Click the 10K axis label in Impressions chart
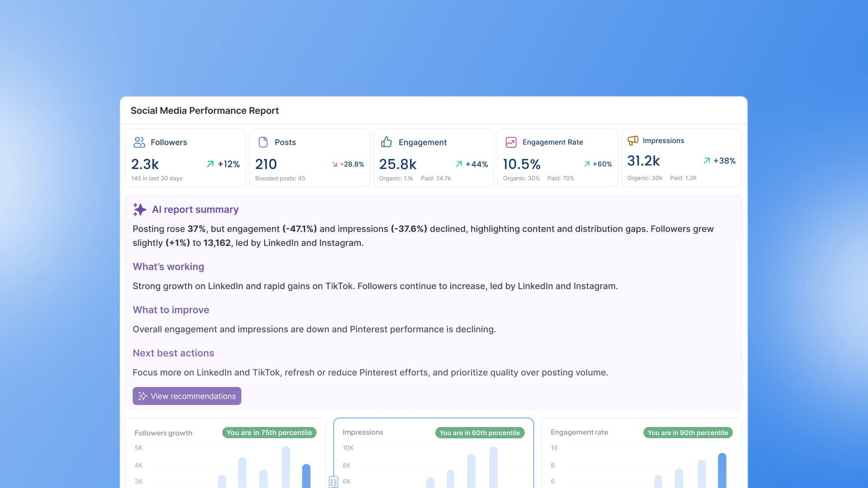This screenshot has height=488, width=868. coord(348,448)
